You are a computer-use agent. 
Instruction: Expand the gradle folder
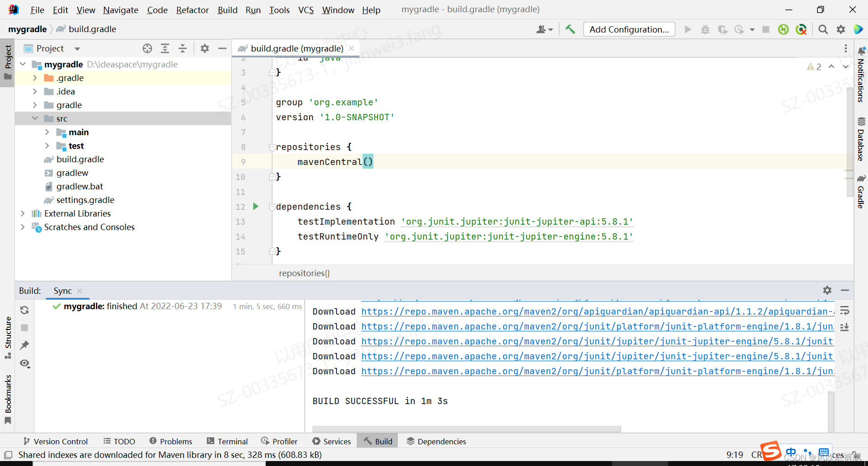[x=35, y=105]
